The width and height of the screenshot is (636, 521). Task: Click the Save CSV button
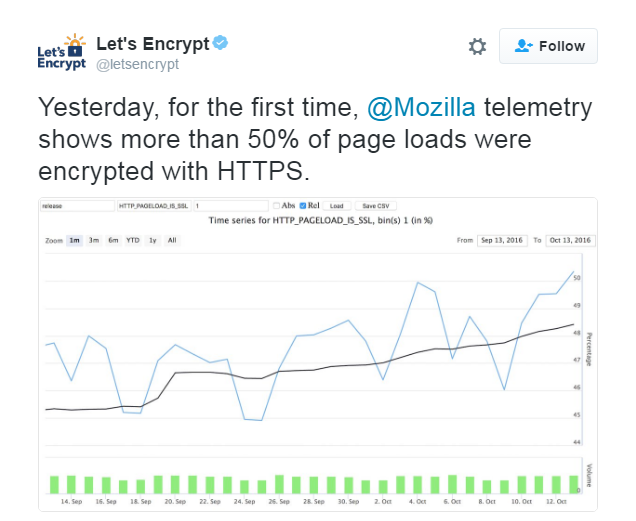[376, 206]
